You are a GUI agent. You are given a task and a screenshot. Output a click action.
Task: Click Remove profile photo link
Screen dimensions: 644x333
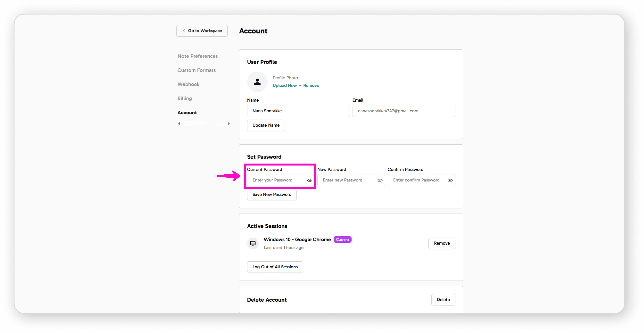click(x=311, y=86)
